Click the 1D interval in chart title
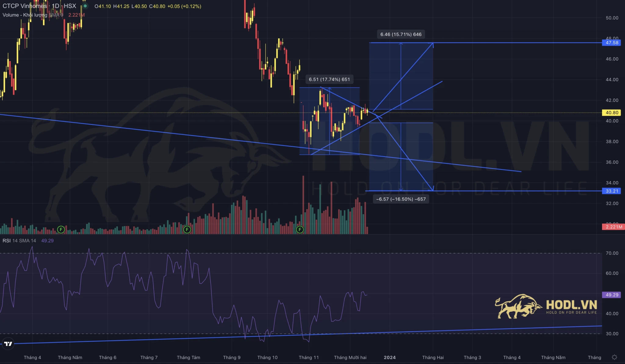 [55, 6]
